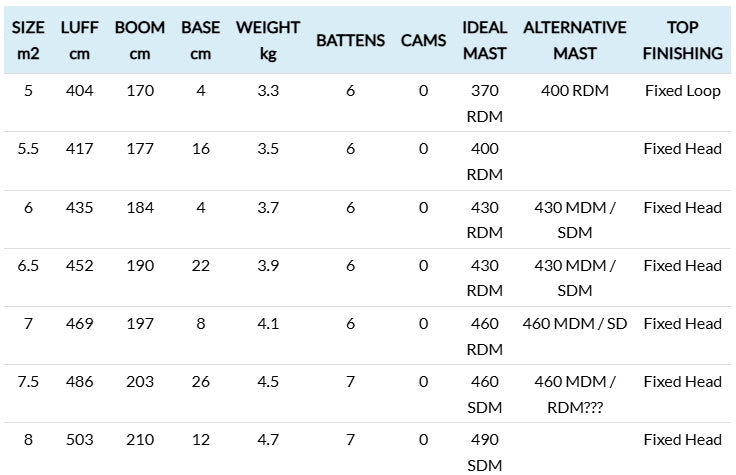Click the SIZE m2 column header

(x=28, y=40)
